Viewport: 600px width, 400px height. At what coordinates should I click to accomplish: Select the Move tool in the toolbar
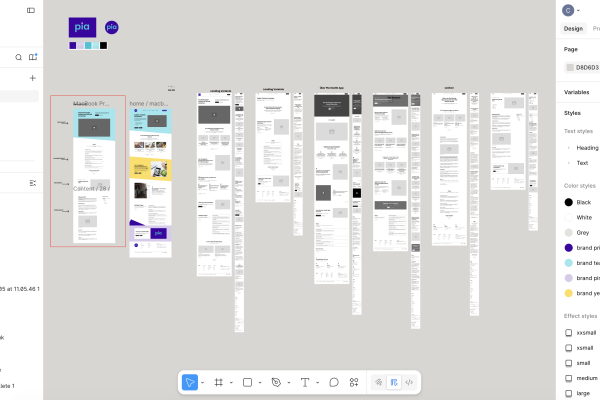coord(190,382)
